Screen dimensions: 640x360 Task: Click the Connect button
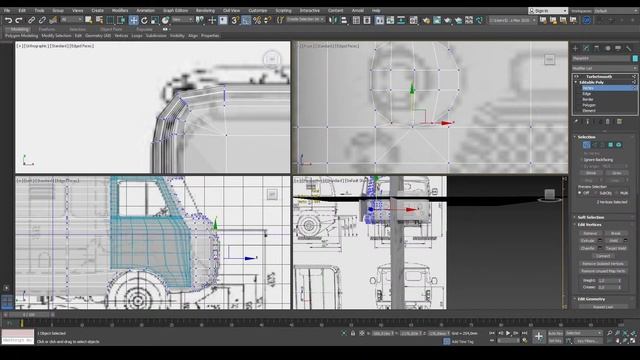pyautogui.click(x=603, y=256)
